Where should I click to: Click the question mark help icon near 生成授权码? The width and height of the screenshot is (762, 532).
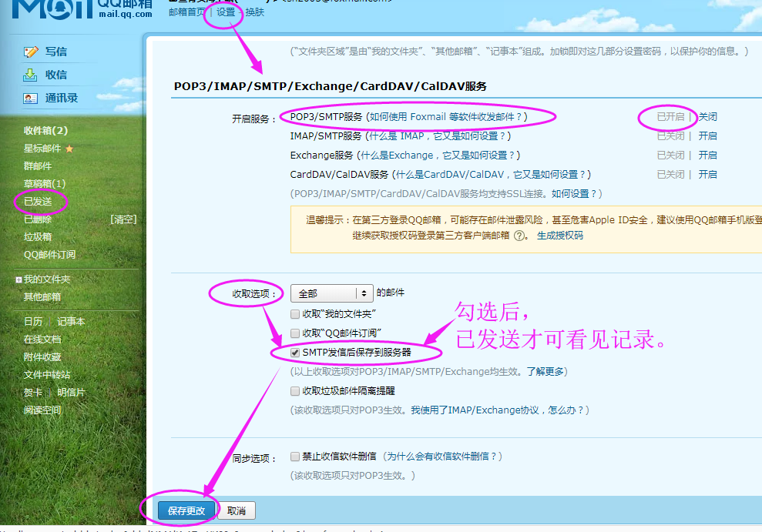pos(519,236)
